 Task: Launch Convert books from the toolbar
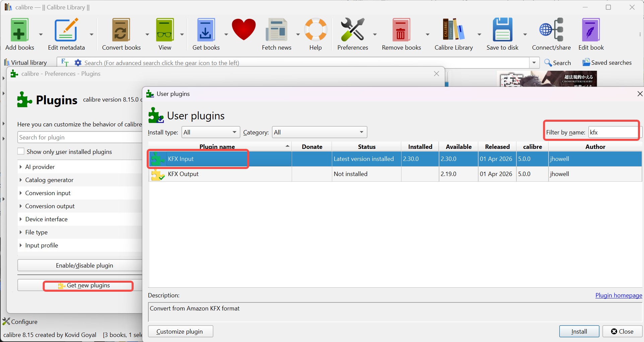(x=121, y=30)
